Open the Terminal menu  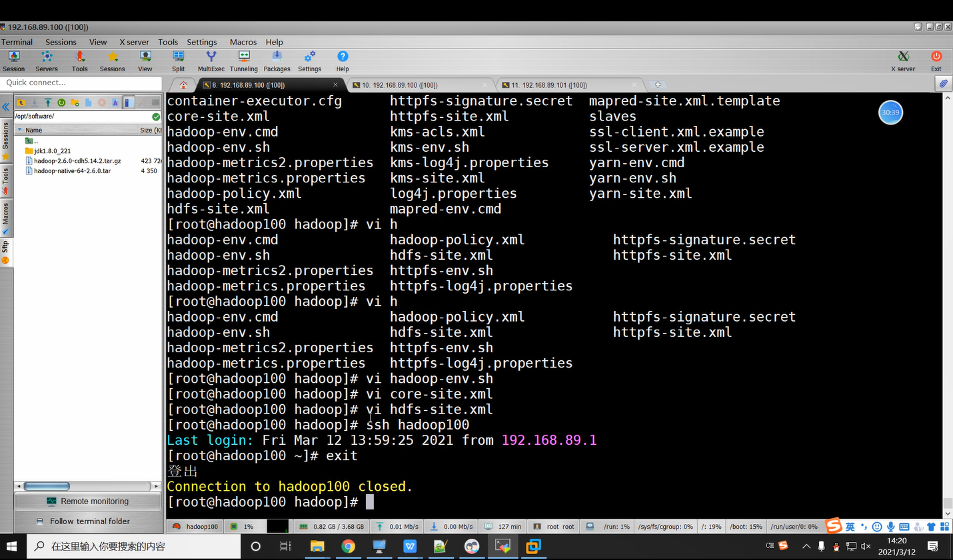17,42
